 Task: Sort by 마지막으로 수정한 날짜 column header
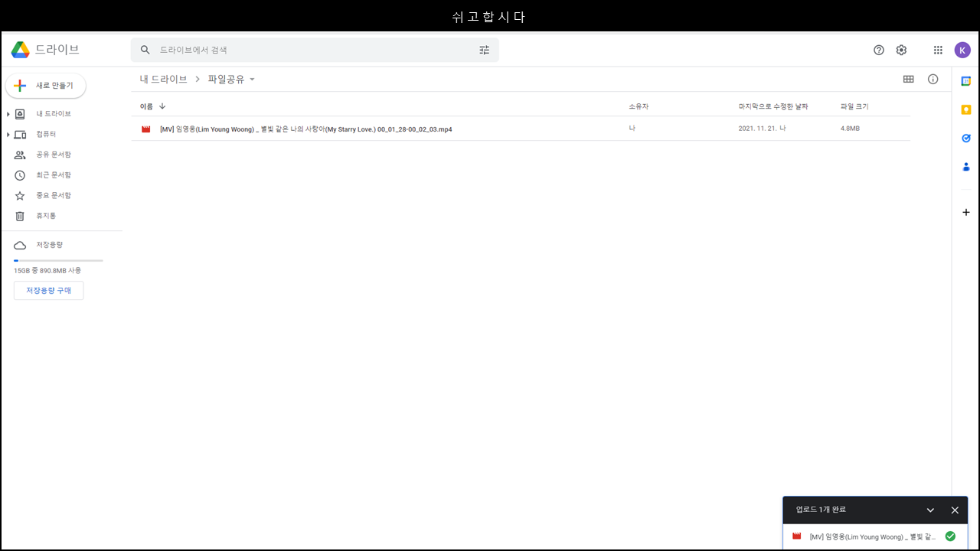point(773,106)
